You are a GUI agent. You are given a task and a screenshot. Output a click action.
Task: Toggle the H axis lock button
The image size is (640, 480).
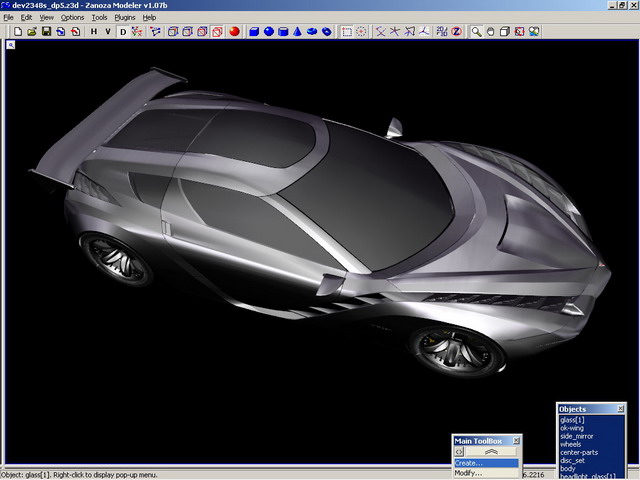point(94,31)
